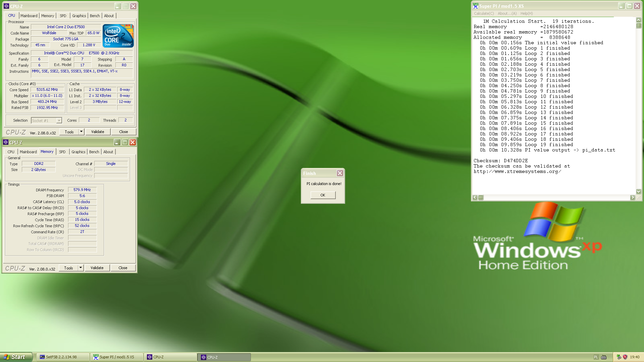Switch to first CPU-Z taskbar item
The image size is (644, 362).
(171, 357)
